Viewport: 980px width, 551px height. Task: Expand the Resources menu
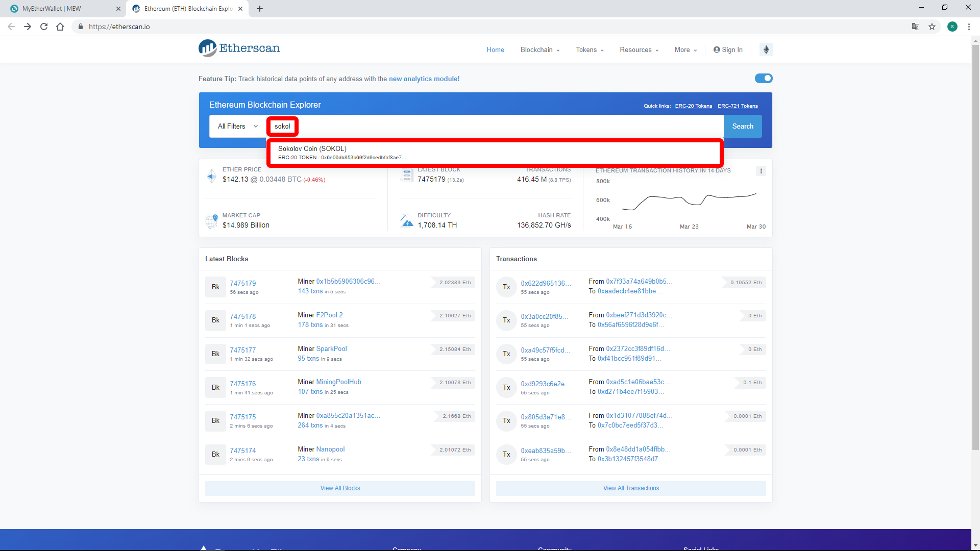coord(639,49)
